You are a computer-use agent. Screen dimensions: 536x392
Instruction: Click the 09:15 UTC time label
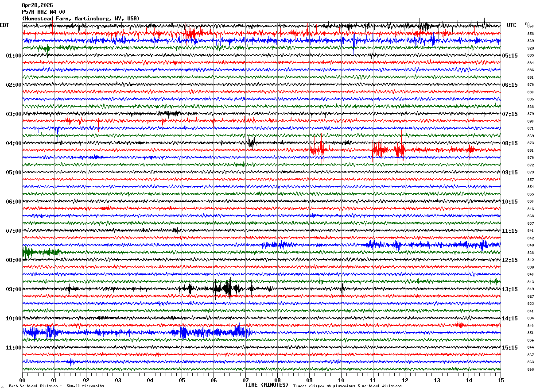510,173
